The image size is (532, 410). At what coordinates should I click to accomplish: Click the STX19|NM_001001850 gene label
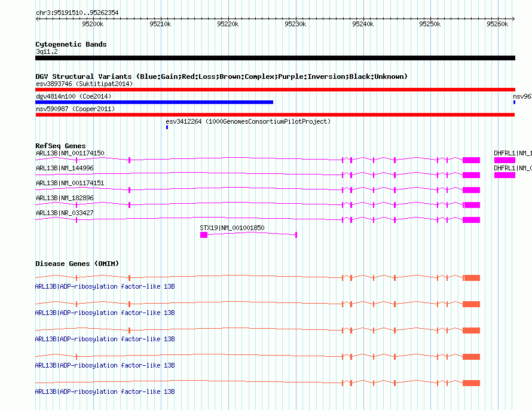click(x=232, y=228)
